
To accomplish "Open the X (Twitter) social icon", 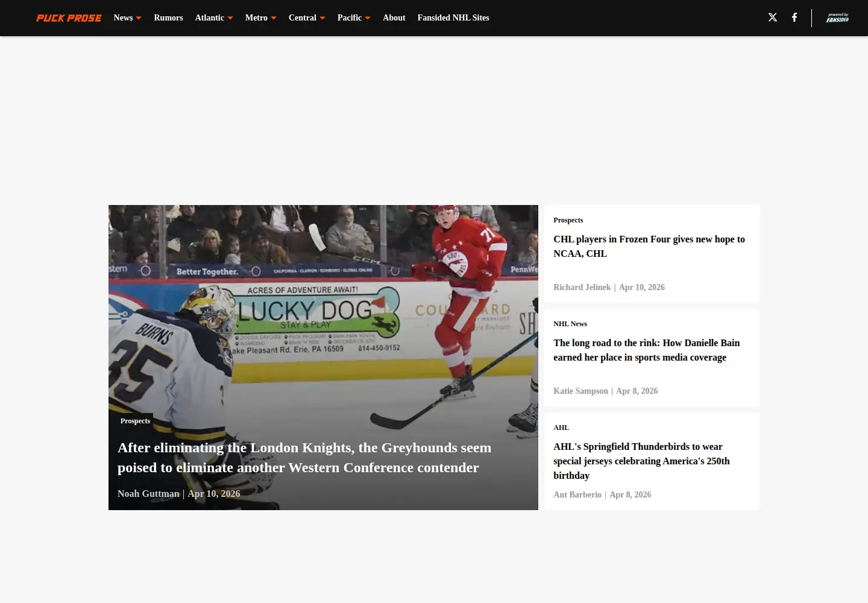I will (x=773, y=17).
